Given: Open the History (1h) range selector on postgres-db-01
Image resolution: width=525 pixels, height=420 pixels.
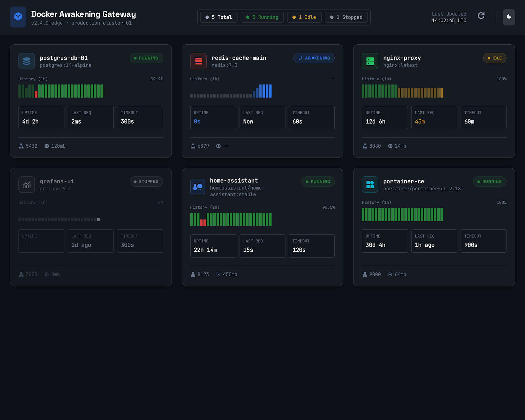Looking at the screenshot, I should (x=33, y=79).
